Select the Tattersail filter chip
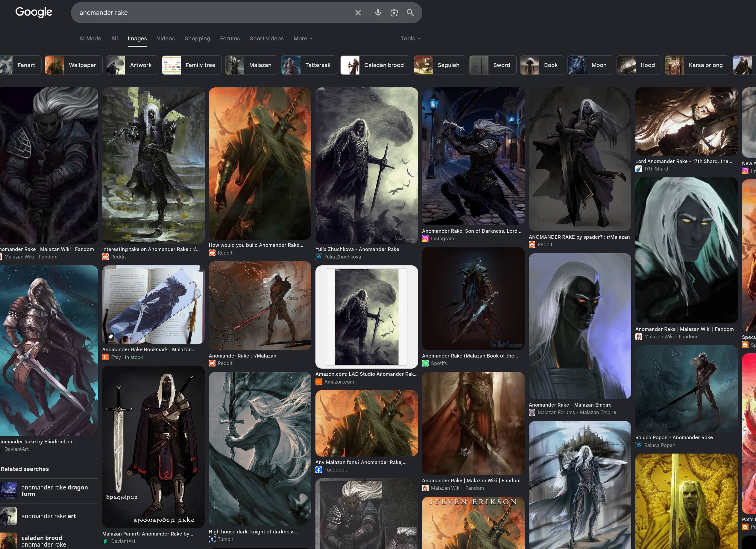This screenshot has width=756, height=549. tap(309, 65)
